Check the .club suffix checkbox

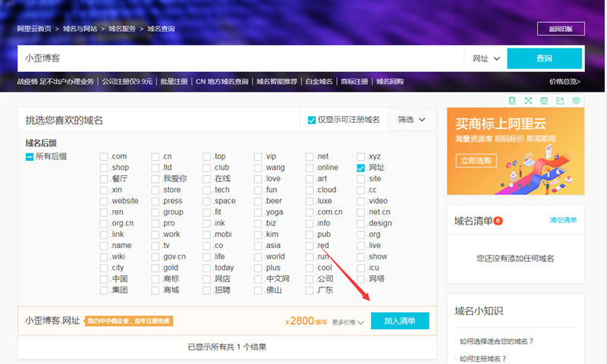click(x=206, y=168)
